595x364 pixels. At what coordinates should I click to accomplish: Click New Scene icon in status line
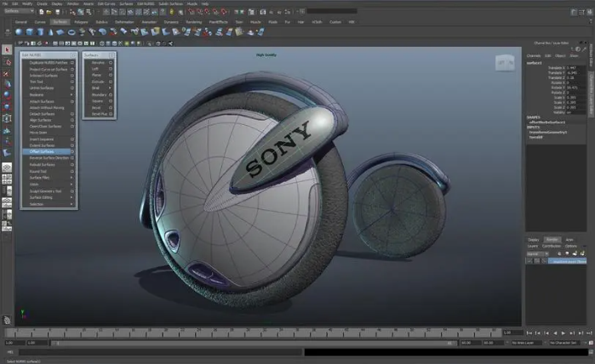pos(42,12)
